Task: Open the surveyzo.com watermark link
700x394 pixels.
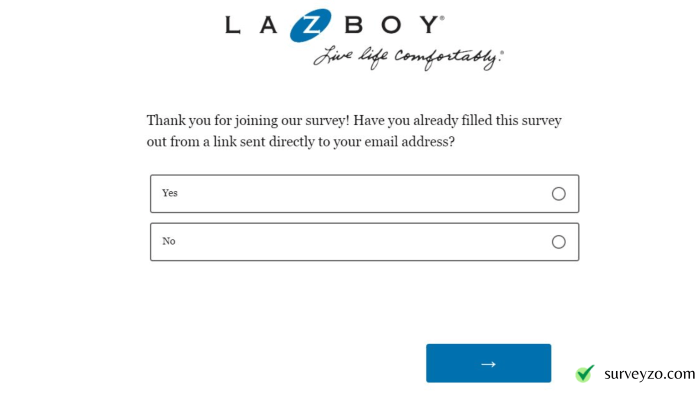Action: pyautogui.click(x=650, y=374)
